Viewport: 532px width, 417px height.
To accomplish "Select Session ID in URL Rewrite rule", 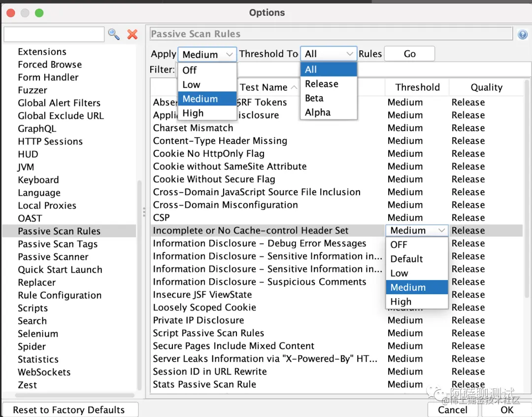I will point(336,372).
